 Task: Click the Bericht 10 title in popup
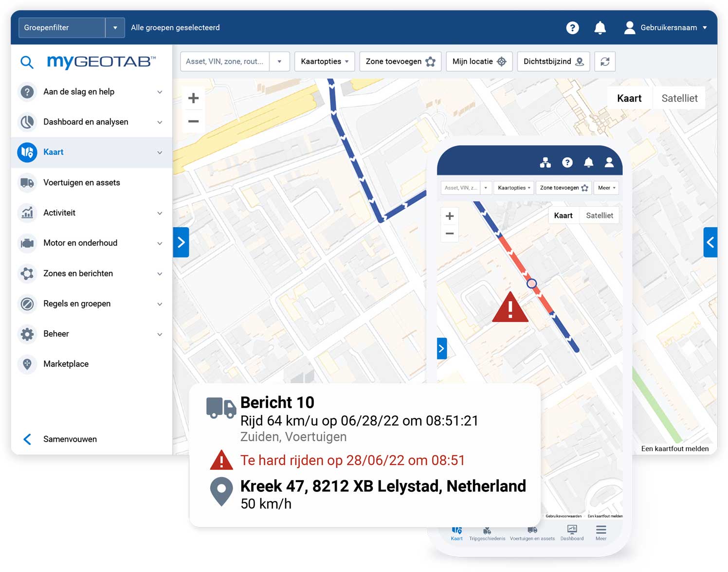[x=277, y=403]
